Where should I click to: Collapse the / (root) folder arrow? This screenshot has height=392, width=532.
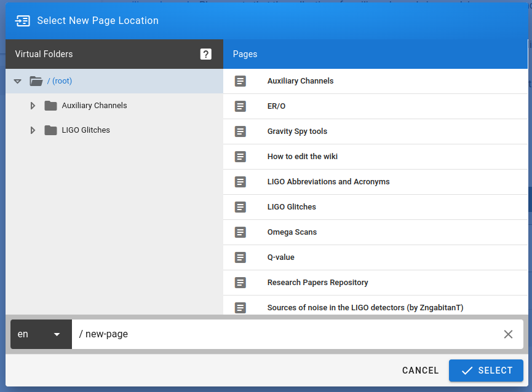(x=17, y=81)
